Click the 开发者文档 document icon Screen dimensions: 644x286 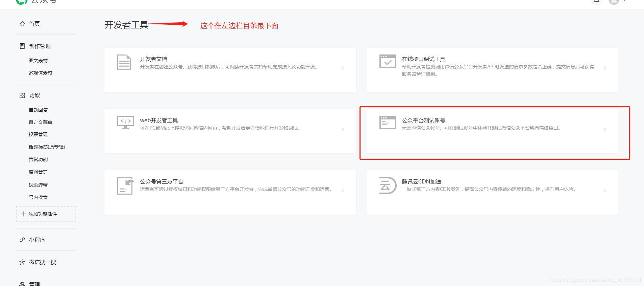124,62
